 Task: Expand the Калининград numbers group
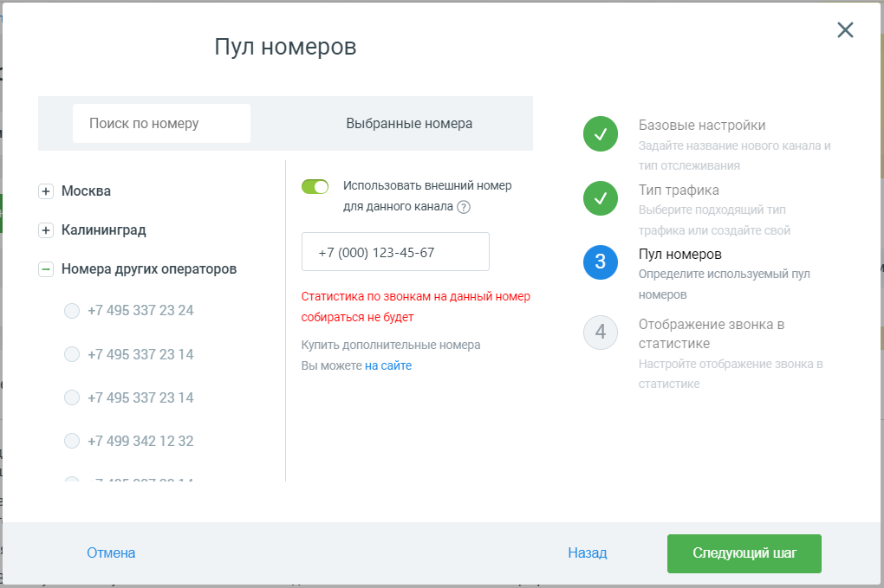point(46,230)
